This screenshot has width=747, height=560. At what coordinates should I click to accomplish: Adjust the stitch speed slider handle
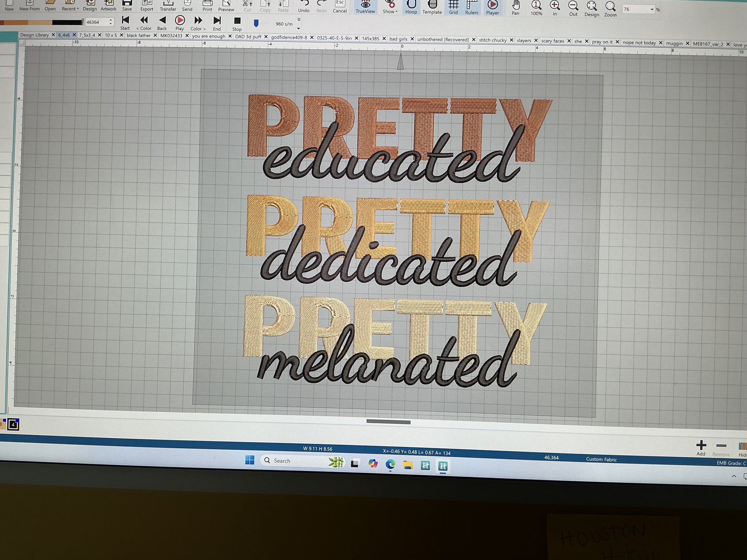256,23
